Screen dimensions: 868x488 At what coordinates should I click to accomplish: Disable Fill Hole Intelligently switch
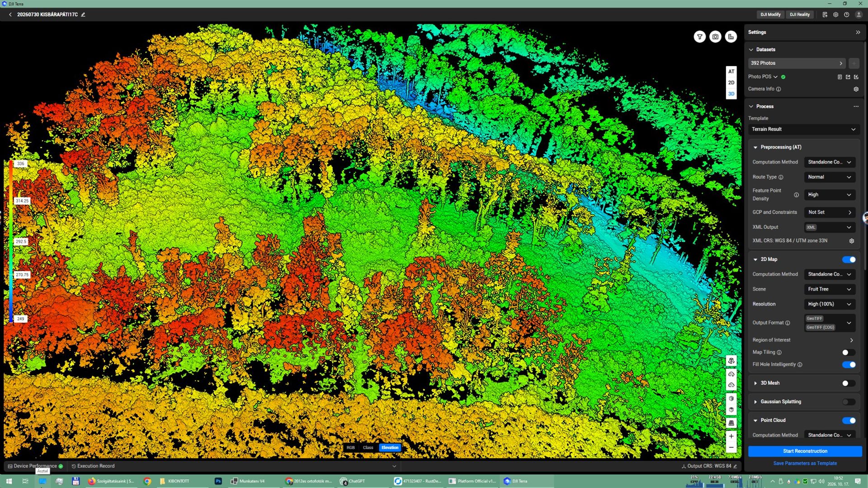click(x=849, y=365)
